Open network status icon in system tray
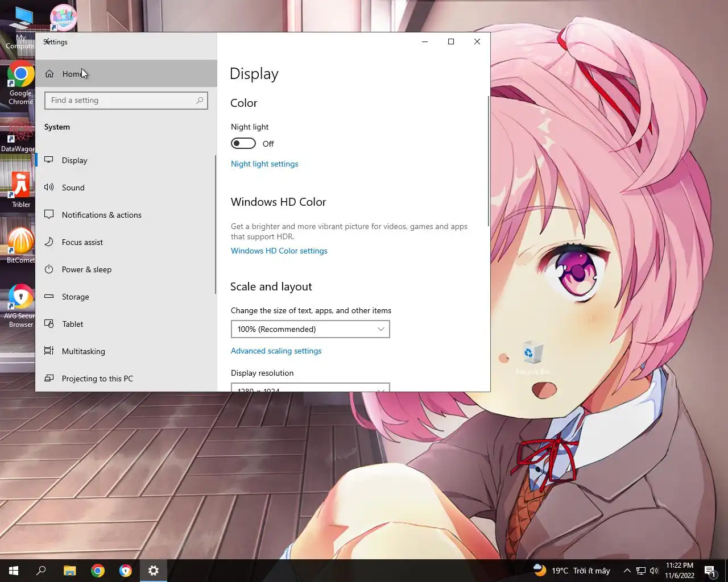 click(641, 571)
